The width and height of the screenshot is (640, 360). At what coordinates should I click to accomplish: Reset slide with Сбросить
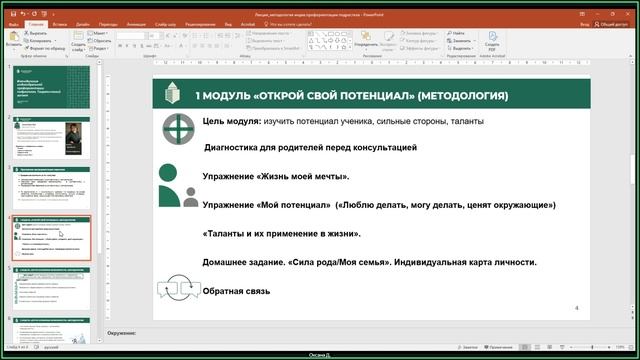point(100,40)
